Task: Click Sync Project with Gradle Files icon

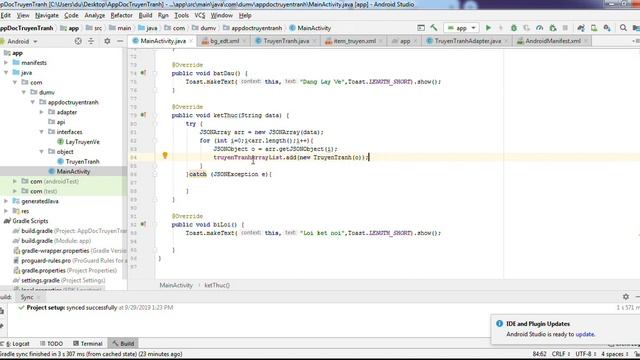Action: pyautogui.click(x=581, y=28)
